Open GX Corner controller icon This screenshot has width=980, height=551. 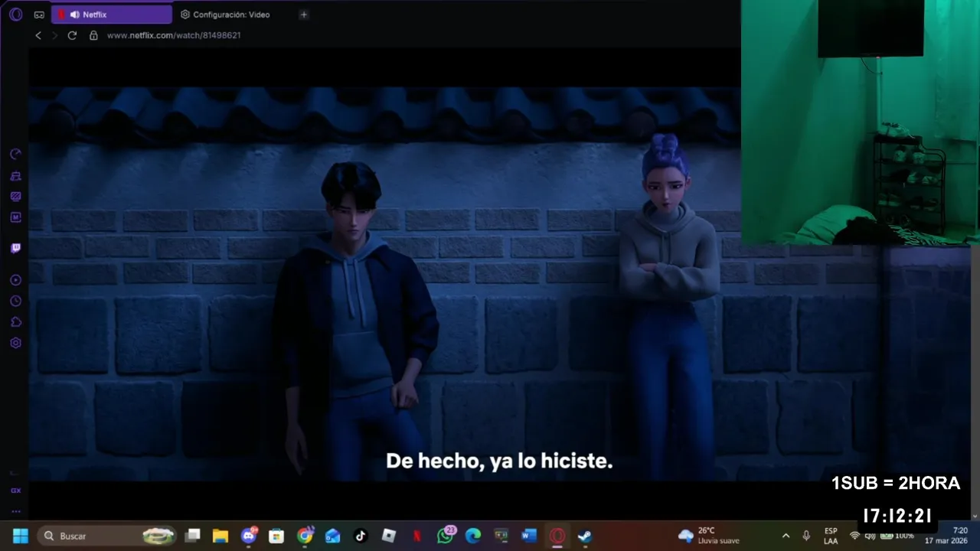point(39,15)
